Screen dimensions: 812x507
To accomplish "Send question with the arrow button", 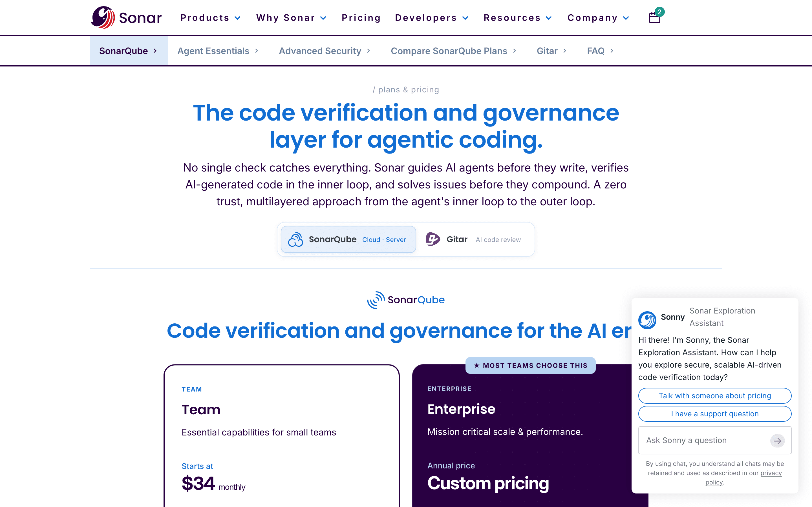I will (x=777, y=441).
